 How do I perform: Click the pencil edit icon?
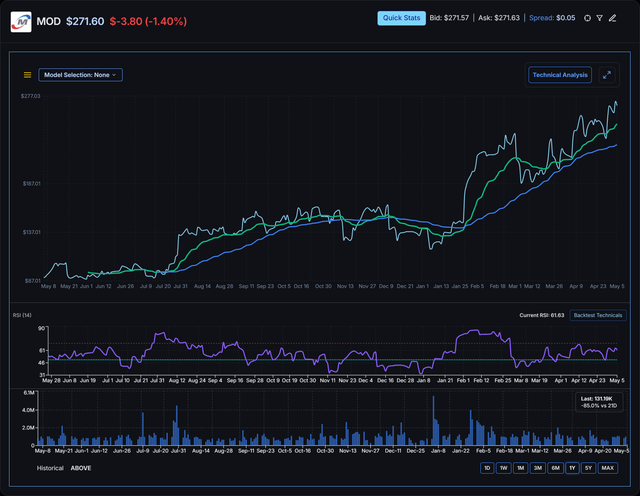click(612, 18)
